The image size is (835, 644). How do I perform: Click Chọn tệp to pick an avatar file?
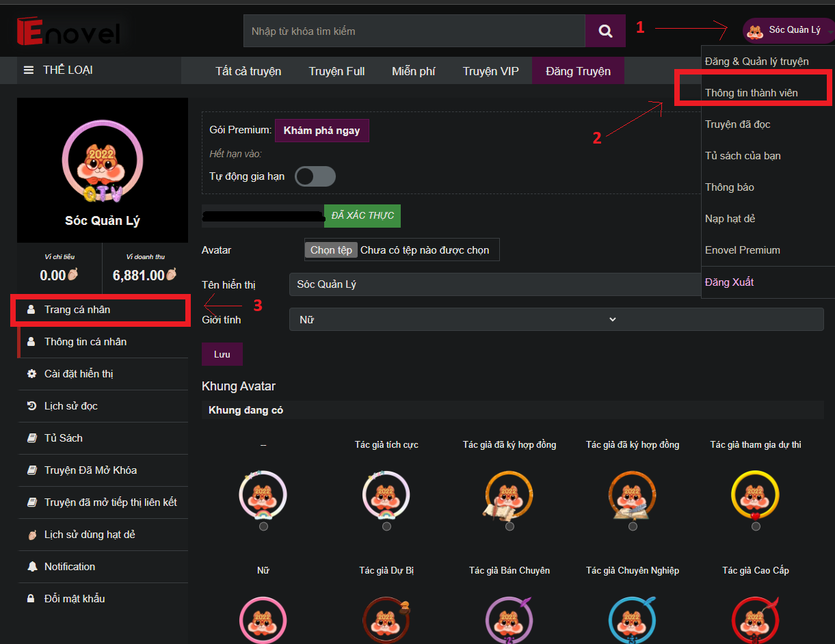(331, 250)
